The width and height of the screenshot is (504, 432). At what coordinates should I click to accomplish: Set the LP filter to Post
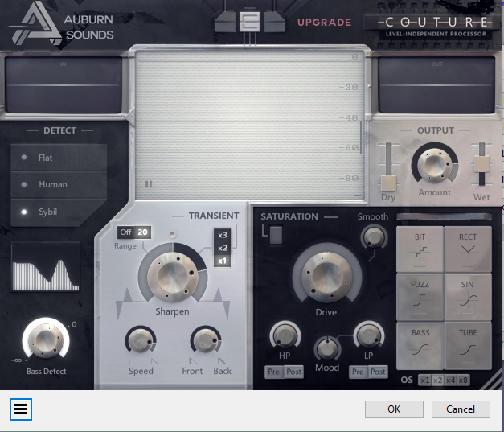(378, 372)
